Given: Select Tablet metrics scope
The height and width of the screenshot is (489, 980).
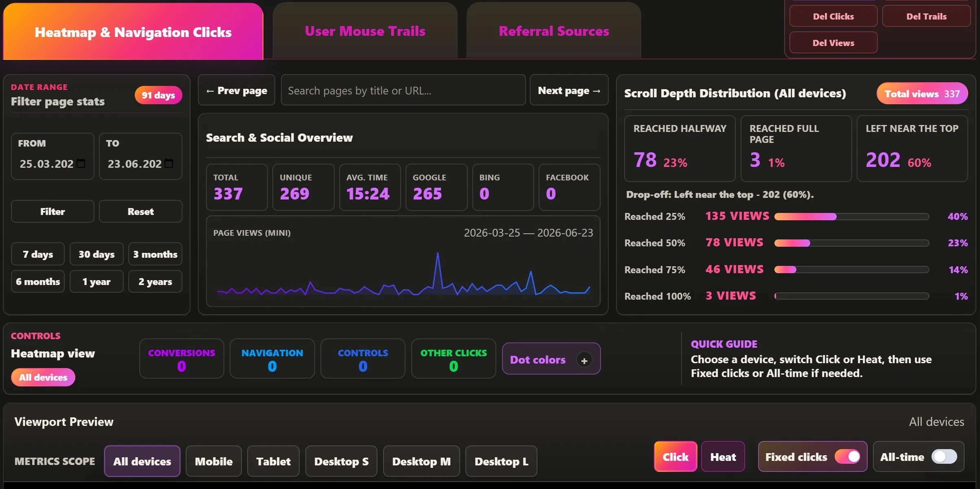Looking at the screenshot, I should click(x=273, y=461).
